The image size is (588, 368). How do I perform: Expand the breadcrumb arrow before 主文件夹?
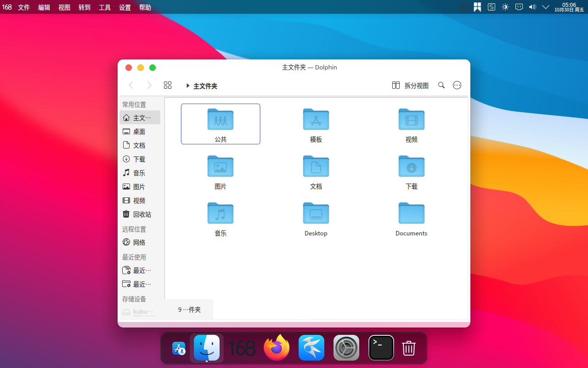(188, 86)
